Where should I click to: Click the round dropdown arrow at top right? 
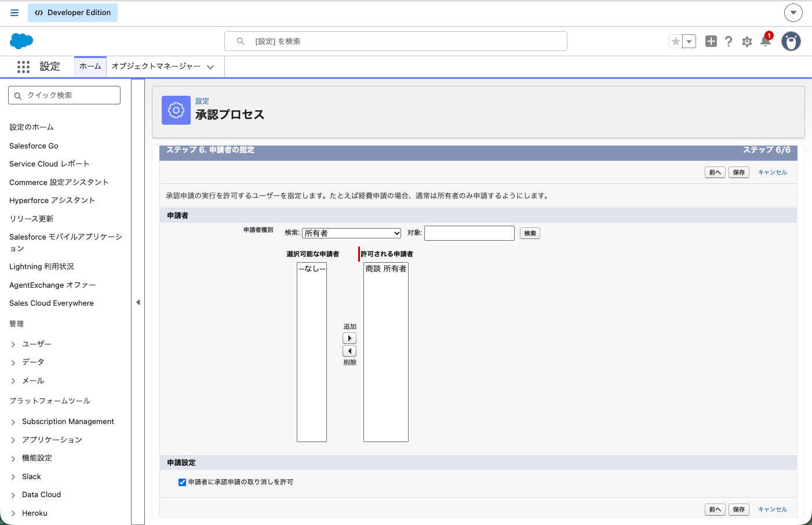[793, 12]
